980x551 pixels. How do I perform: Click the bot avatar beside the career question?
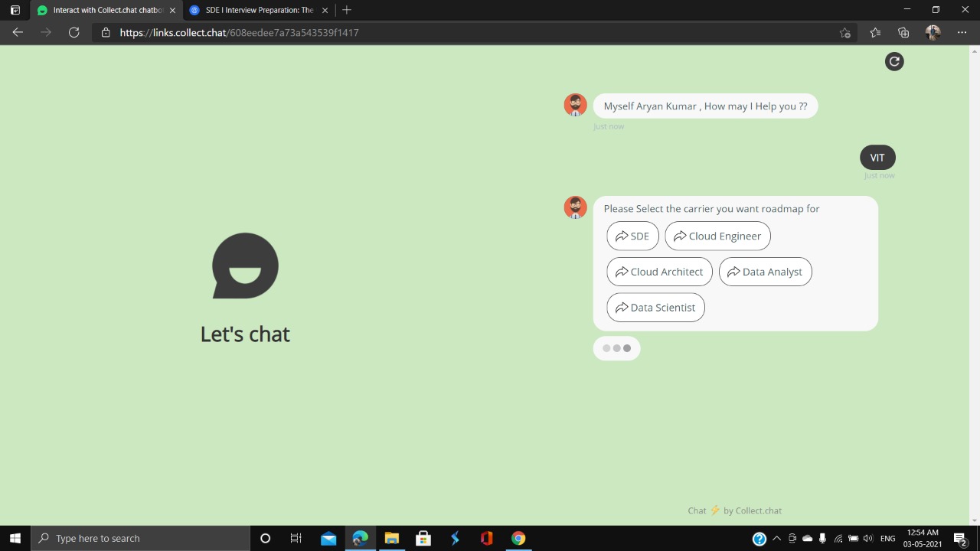click(x=575, y=207)
